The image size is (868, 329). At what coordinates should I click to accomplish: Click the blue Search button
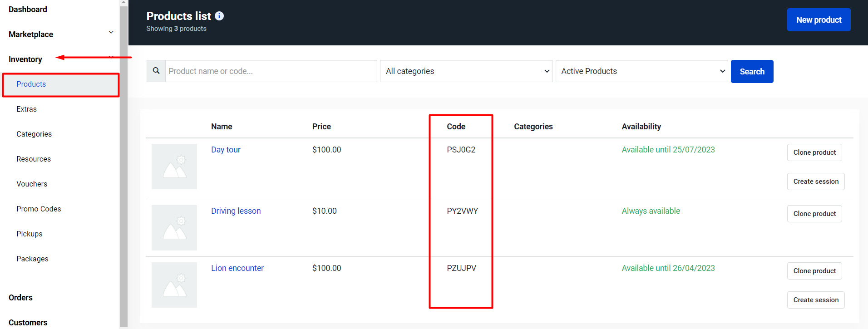(x=752, y=71)
